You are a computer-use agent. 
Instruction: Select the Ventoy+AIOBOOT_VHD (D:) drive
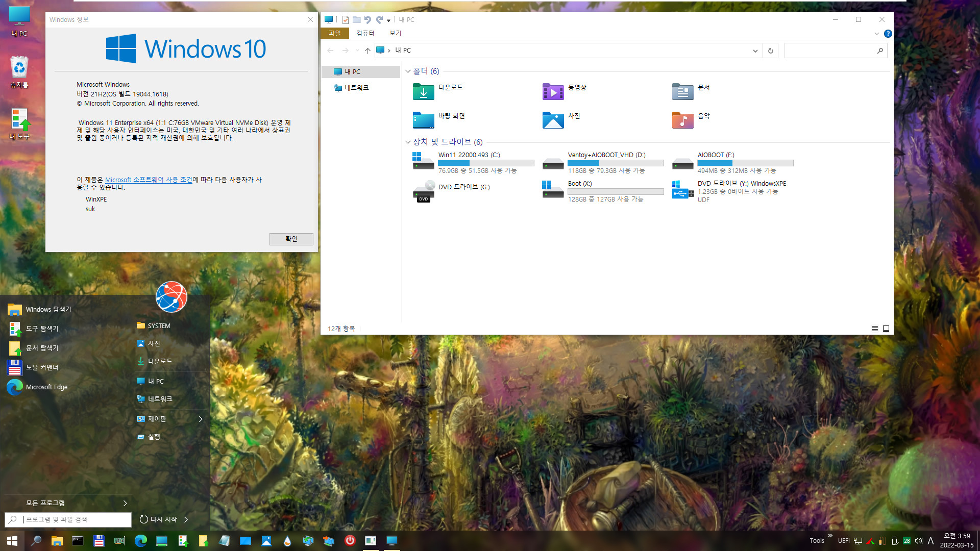(x=603, y=163)
